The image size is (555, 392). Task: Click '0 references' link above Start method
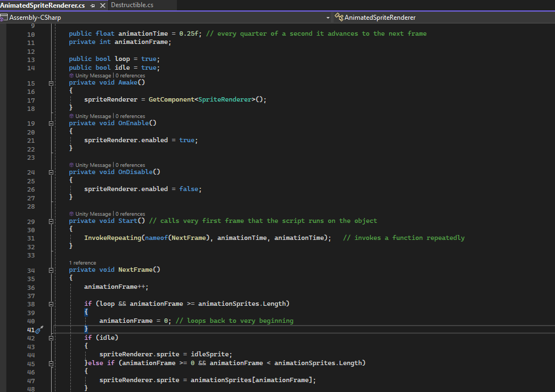tap(130, 214)
